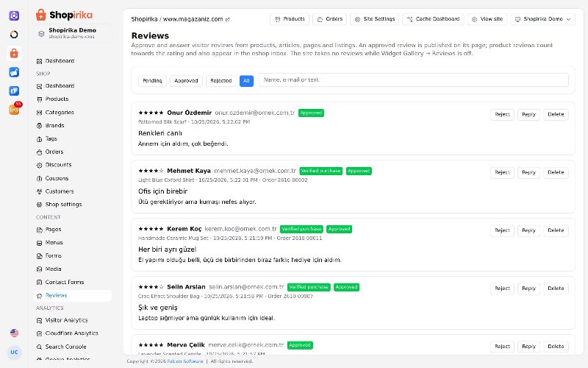
Task: Delete Merve Çelik's review
Action: [556, 347]
